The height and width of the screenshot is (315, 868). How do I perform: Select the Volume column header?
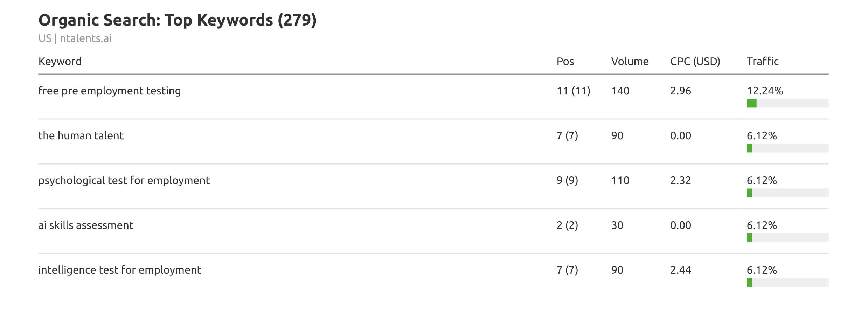click(630, 62)
